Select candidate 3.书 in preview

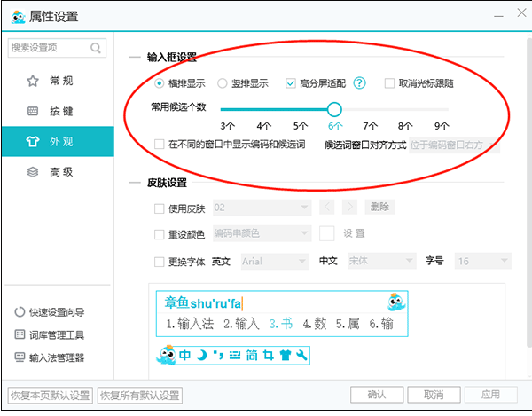[x=280, y=324]
